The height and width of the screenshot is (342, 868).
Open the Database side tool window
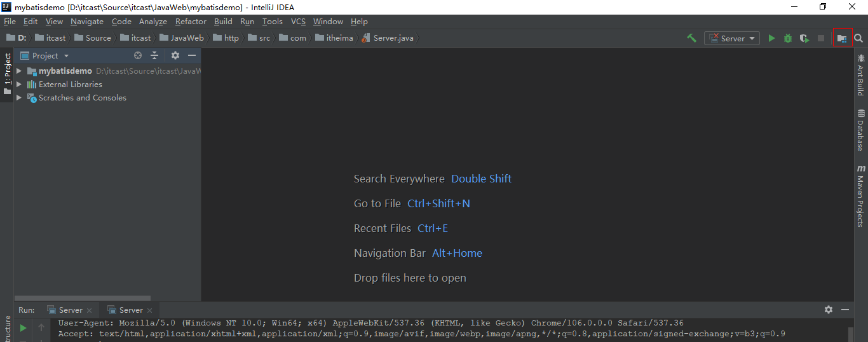[860, 130]
